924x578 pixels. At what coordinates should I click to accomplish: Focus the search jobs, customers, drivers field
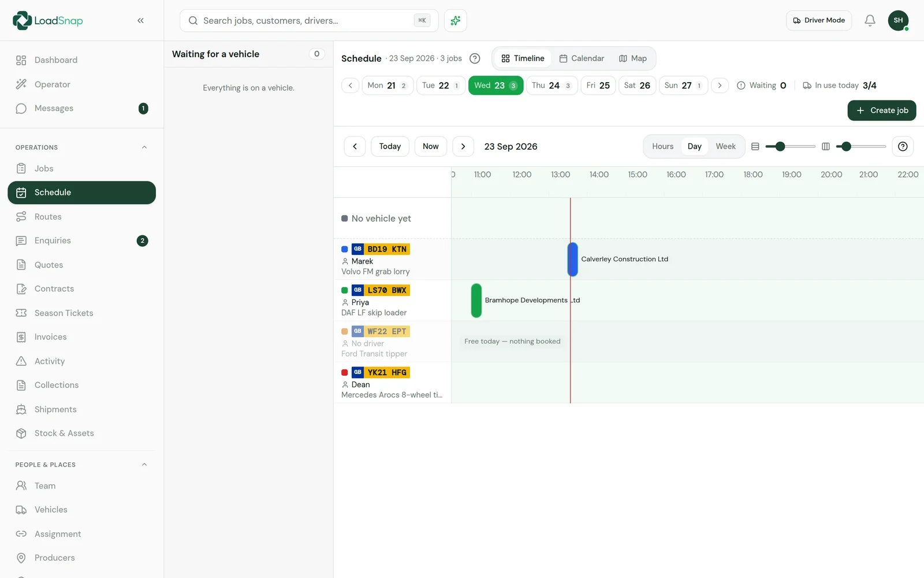coord(309,21)
